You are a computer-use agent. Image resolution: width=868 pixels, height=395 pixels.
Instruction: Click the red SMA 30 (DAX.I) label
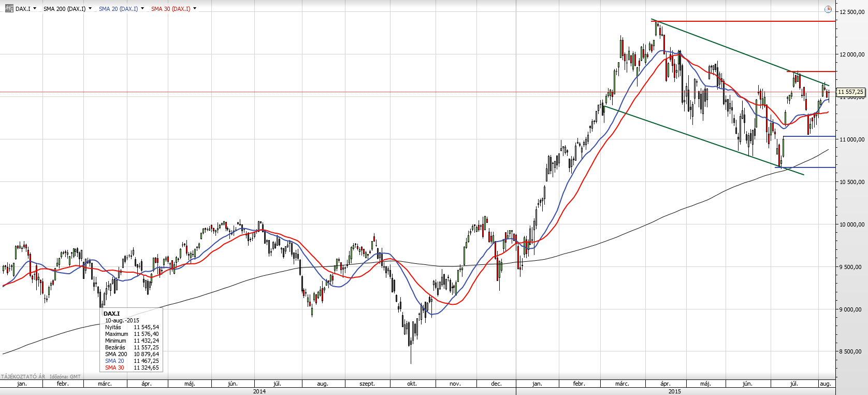170,9
